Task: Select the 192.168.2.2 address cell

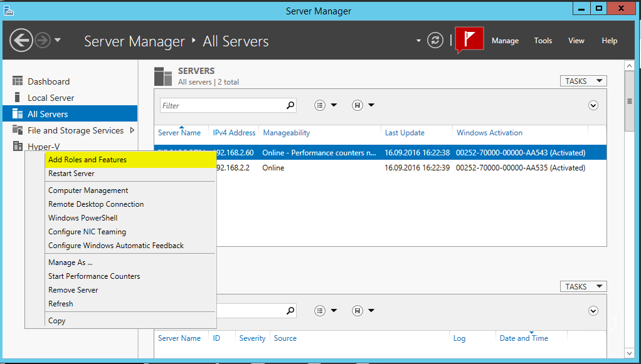Action: 233,167
